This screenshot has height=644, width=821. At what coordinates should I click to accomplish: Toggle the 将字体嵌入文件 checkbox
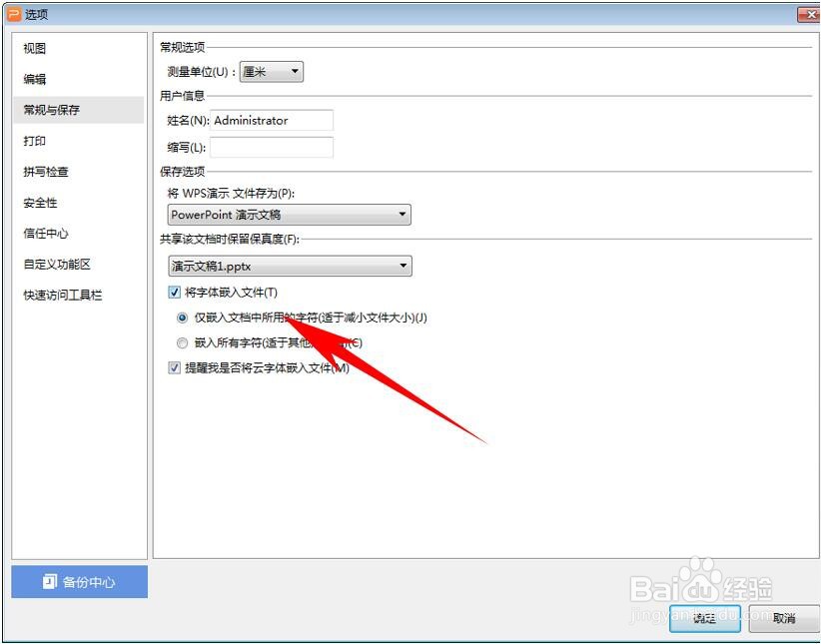(175, 293)
